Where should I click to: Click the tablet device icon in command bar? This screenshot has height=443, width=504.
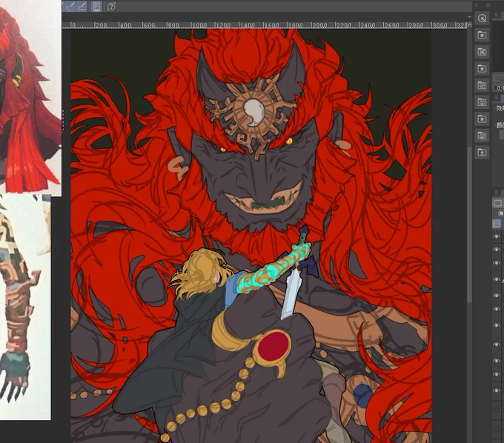pyautogui.click(x=96, y=6)
